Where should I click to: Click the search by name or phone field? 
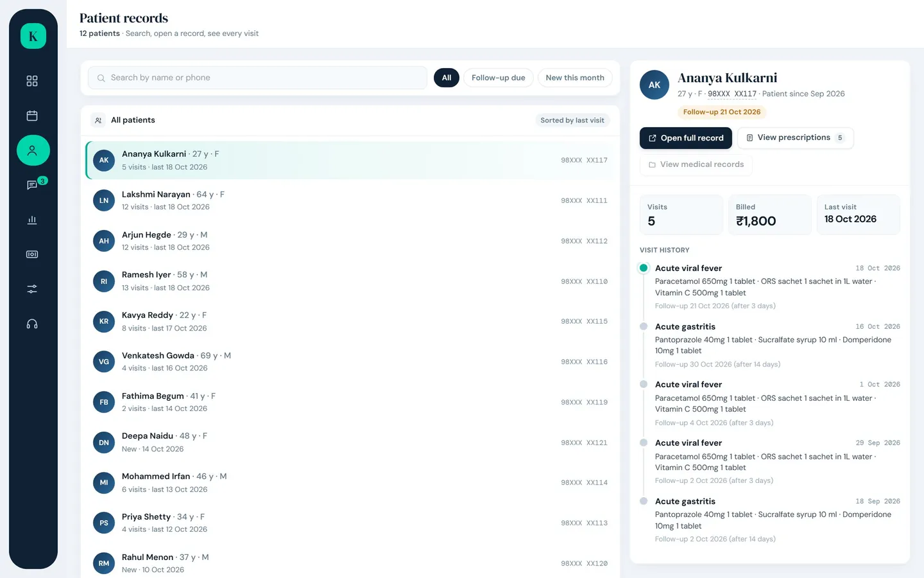tap(258, 78)
